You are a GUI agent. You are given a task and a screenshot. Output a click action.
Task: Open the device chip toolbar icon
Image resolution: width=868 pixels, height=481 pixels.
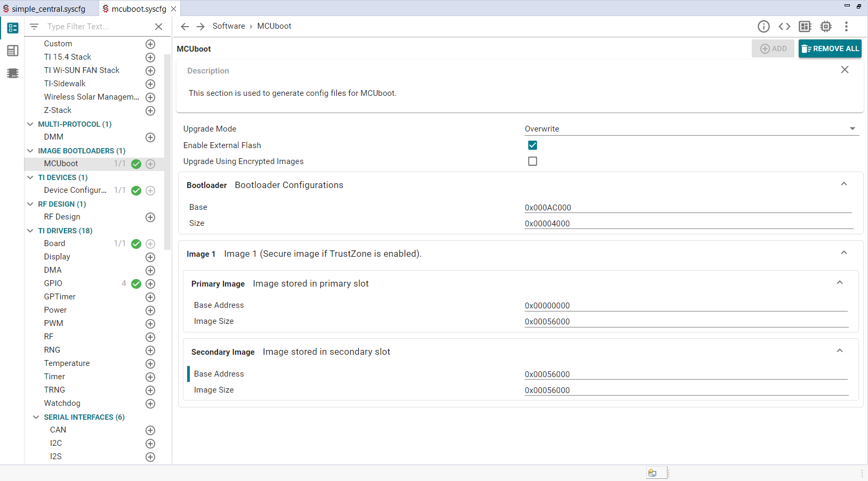826,27
